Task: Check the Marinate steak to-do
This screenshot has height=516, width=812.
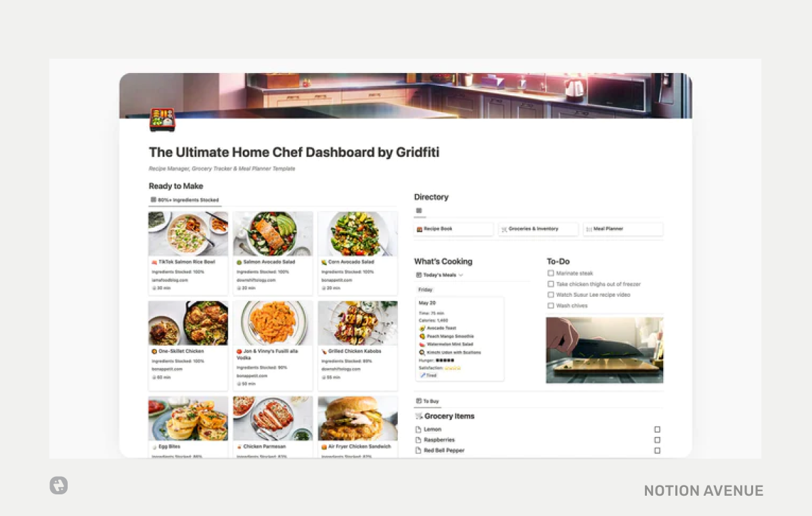Action: (x=551, y=273)
